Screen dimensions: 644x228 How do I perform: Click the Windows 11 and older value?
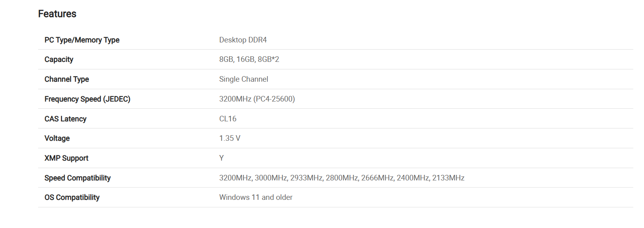click(256, 197)
